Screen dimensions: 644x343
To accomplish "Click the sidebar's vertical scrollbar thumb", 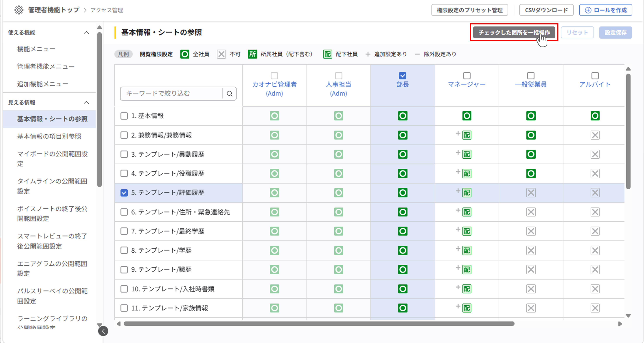I will point(100,109).
